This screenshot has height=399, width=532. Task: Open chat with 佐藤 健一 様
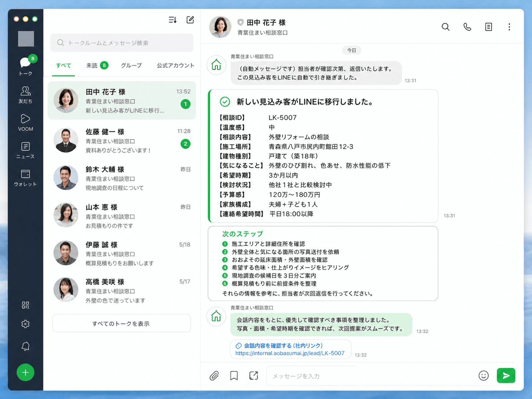tap(122, 140)
